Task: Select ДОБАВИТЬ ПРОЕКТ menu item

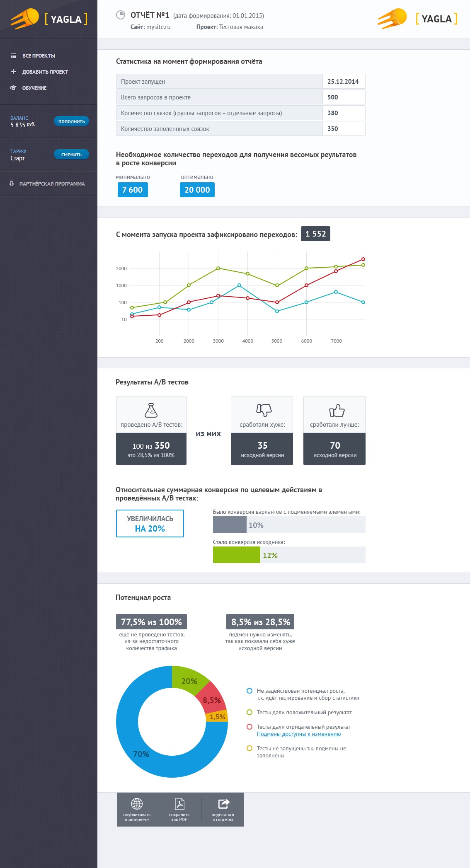Action: tap(45, 72)
